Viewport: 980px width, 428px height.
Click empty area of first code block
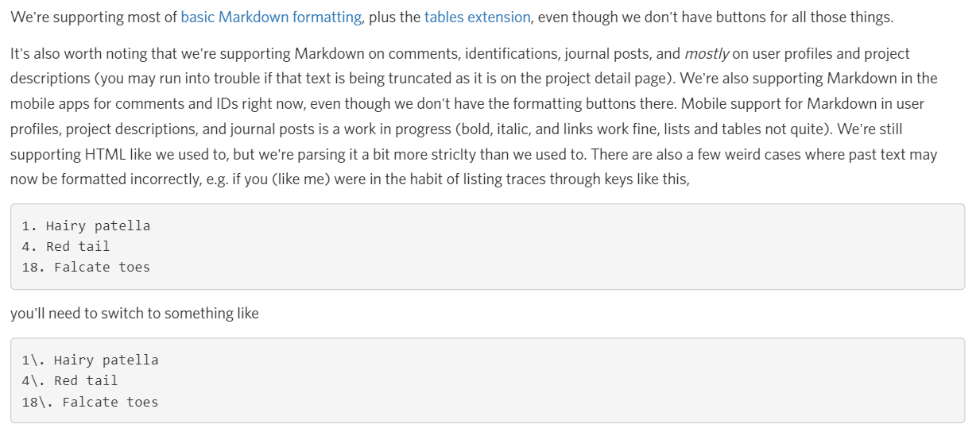(x=556, y=246)
